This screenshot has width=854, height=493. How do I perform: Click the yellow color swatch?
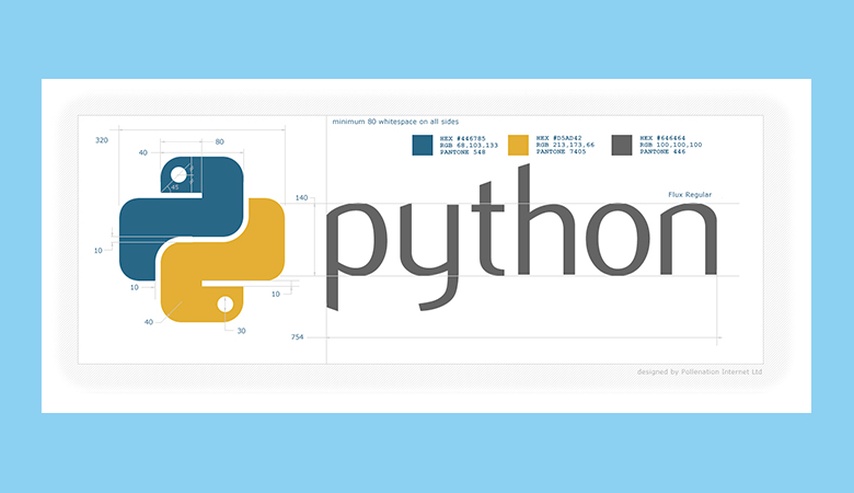click(x=518, y=145)
